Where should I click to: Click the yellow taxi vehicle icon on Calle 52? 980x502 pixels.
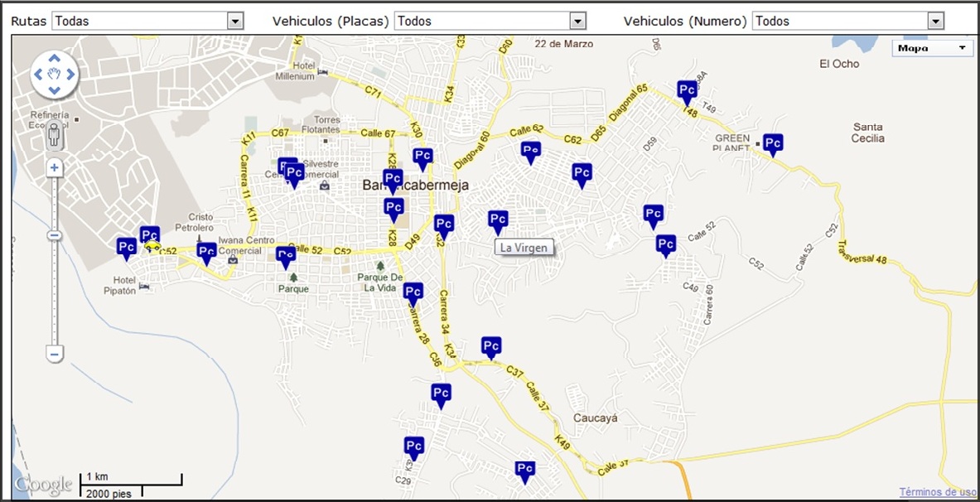[x=152, y=247]
